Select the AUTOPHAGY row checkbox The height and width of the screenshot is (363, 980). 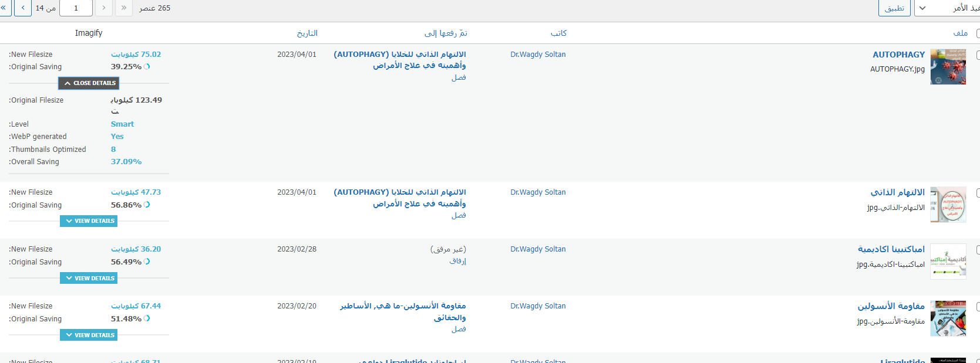click(x=977, y=55)
